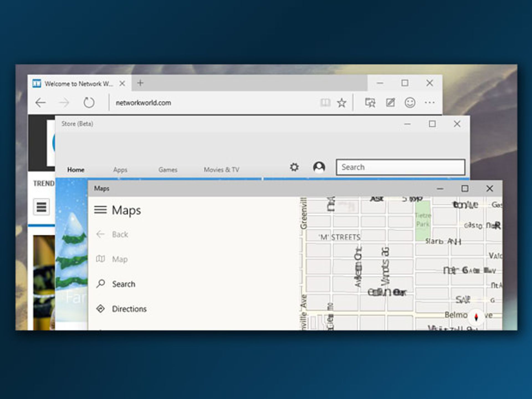Screen dimensions: 532x399
Task: Select Movies & TV tab
Action: (221, 170)
